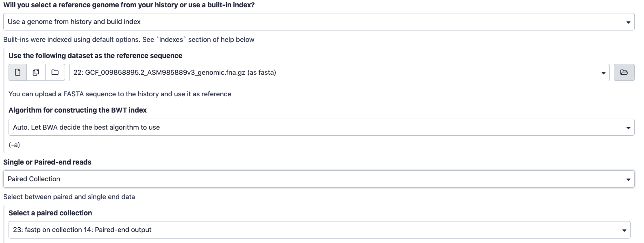
Task: Click caret arrow of the BWT algorithm selector
Action: click(x=628, y=128)
